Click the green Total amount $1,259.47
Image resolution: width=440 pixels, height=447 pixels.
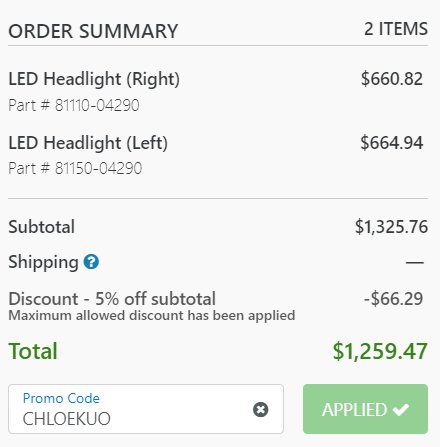click(x=380, y=351)
